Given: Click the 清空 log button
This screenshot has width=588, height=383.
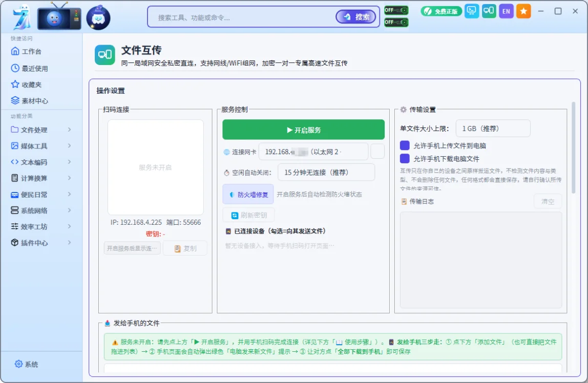Looking at the screenshot, I should click(548, 201).
